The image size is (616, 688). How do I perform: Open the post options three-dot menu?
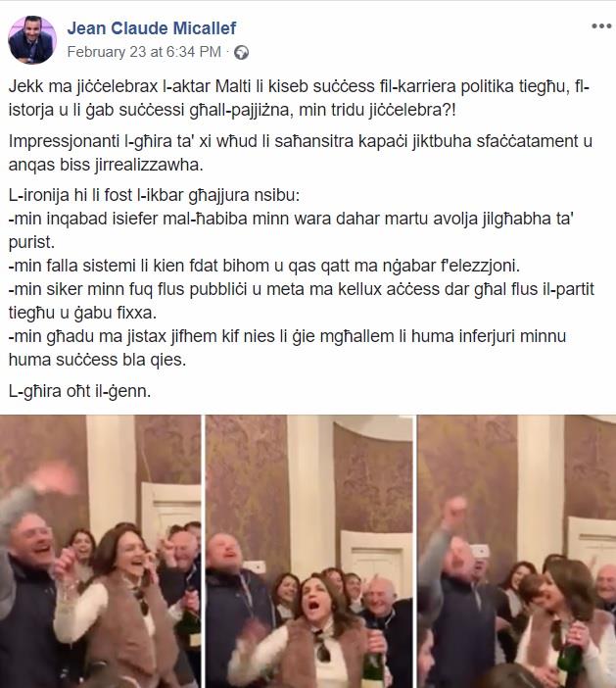(601, 25)
